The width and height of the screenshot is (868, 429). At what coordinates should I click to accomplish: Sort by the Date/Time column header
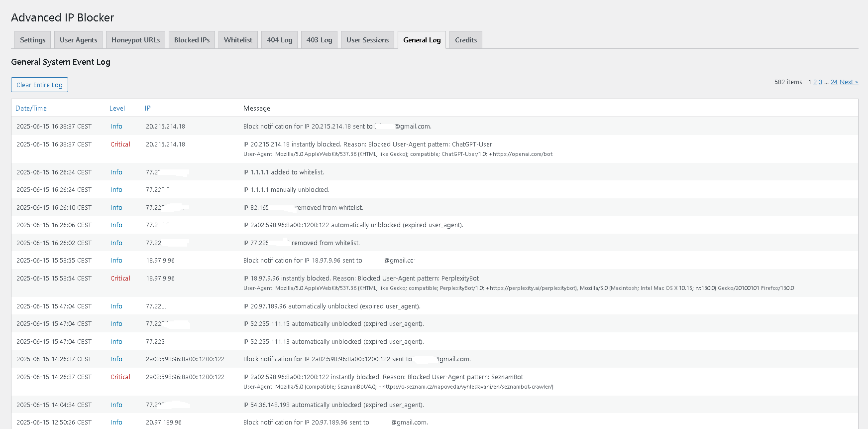(x=31, y=108)
